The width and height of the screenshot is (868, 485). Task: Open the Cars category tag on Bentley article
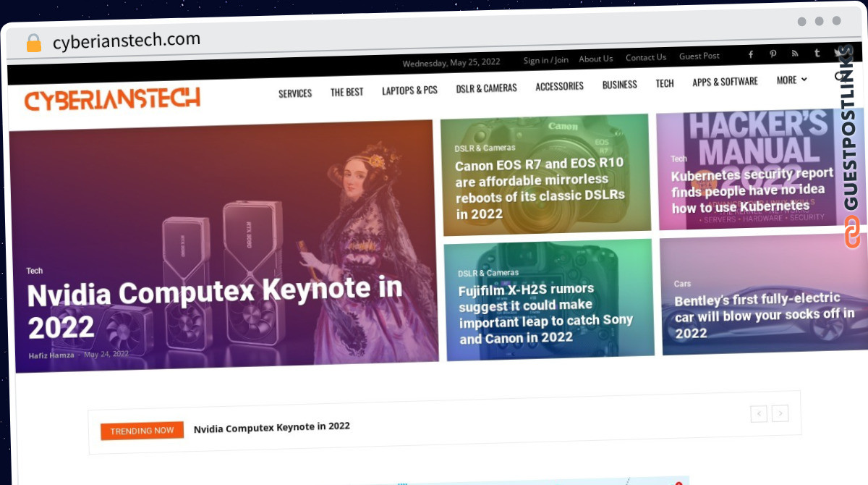pyautogui.click(x=682, y=284)
